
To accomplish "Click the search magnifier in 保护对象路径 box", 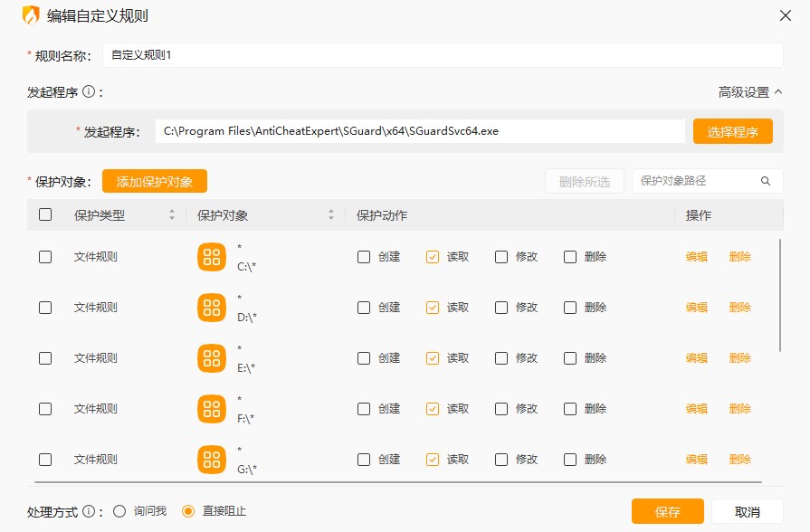I will click(x=766, y=181).
